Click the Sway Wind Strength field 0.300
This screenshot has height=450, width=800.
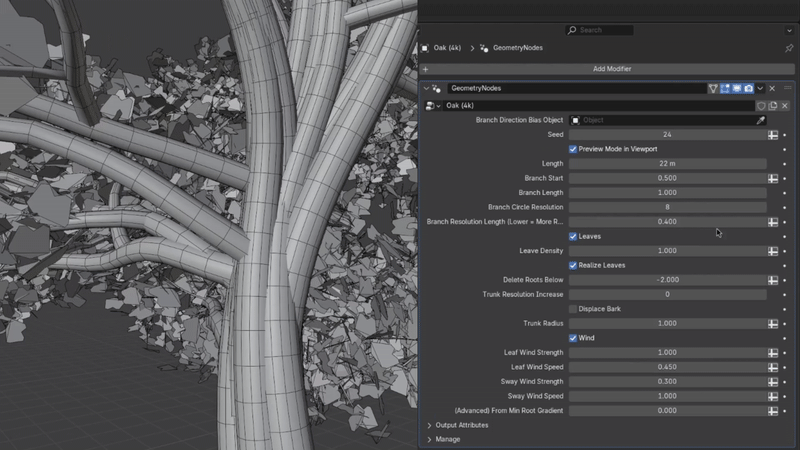[667, 382]
